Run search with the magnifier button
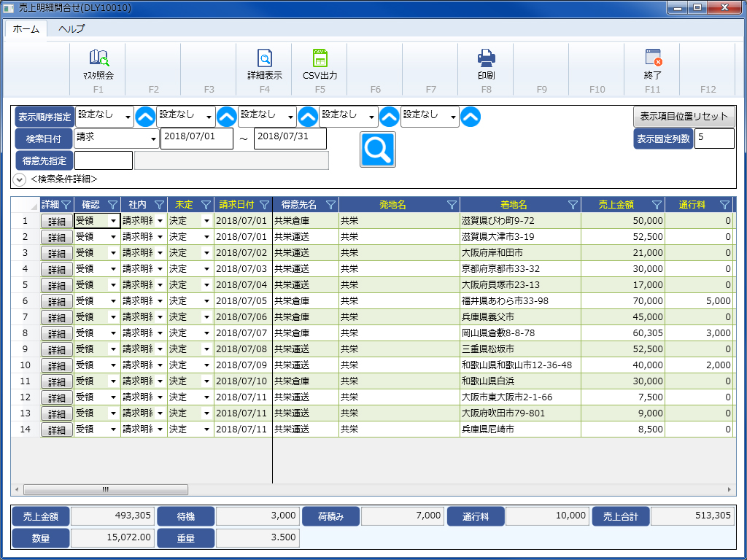Image resolution: width=747 pixels, height=560 pixels. point(378,149)
